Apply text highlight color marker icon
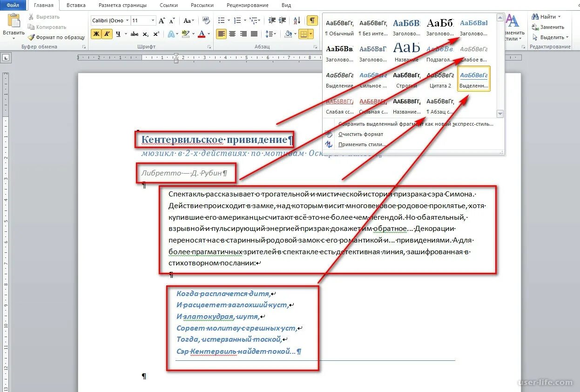Image resolution: width=580 pixels, height=392 pixels. pos(185,34)
